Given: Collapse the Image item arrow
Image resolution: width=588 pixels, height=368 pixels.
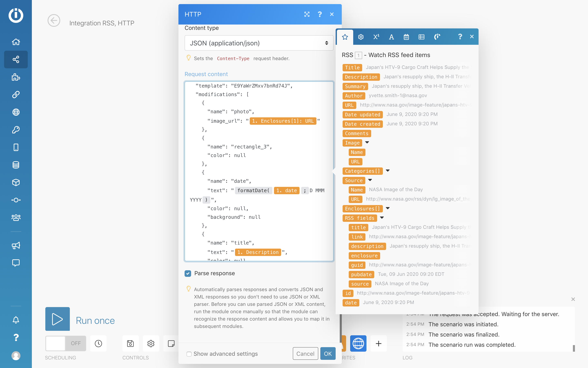Looking at the screenshot, I should 367,142.
